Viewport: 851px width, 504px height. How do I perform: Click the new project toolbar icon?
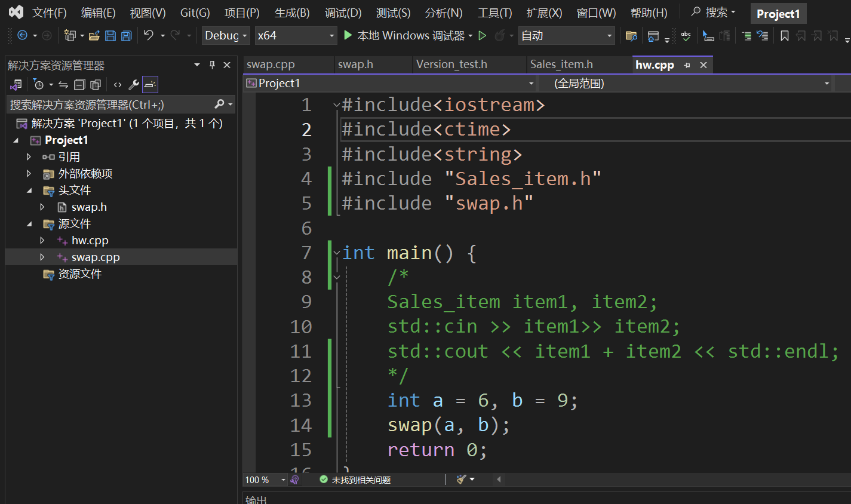pos(70,36)
